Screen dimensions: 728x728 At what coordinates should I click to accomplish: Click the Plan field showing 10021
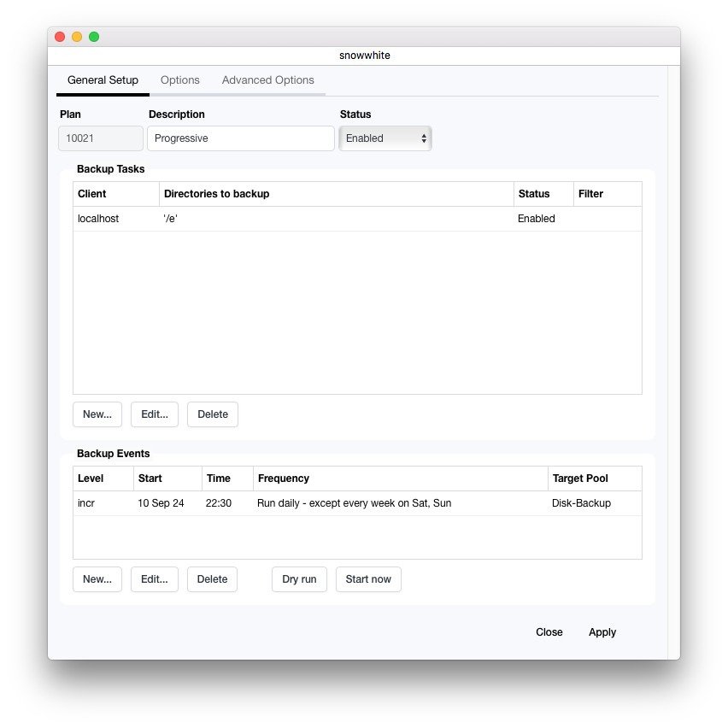tap(101, 138)
